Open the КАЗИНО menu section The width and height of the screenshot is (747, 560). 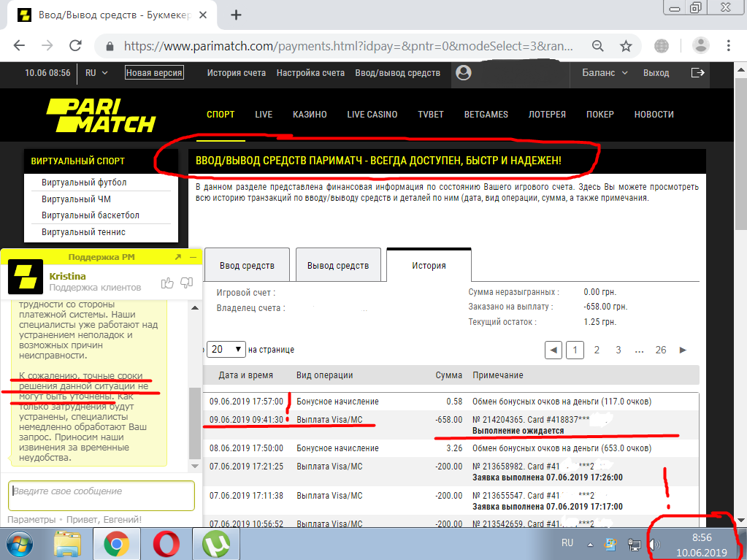tap(310, 115)
